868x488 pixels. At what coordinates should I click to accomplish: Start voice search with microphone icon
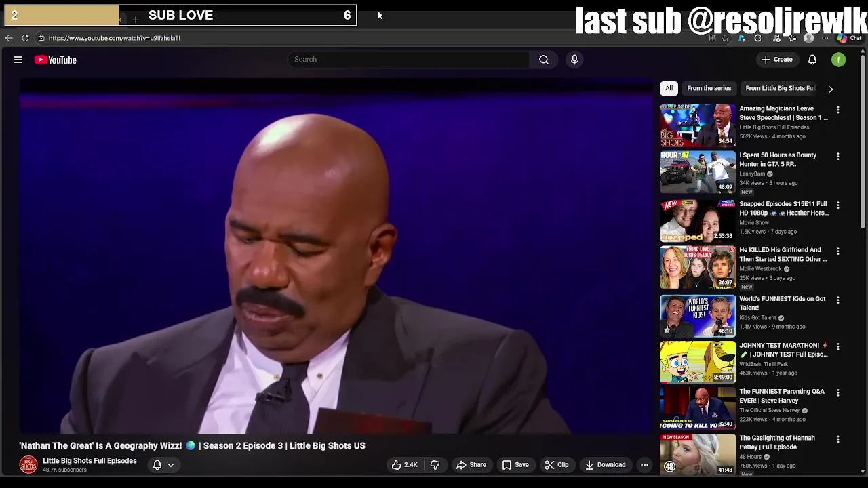tap(574, 60)
